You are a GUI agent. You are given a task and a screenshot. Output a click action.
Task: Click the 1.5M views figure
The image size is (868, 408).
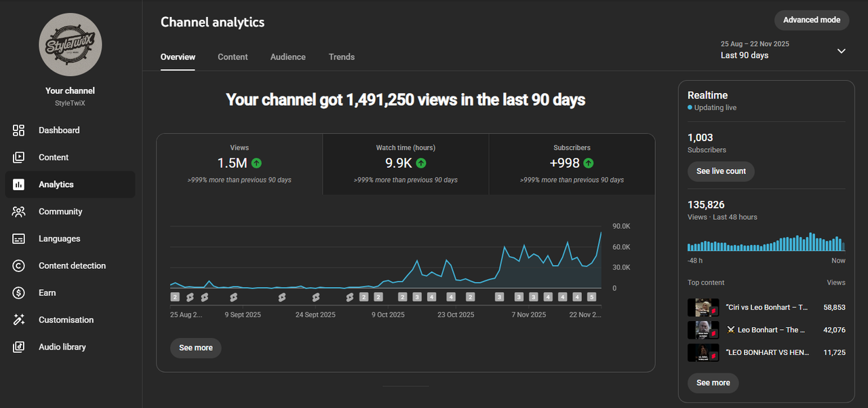coord(232,163)
